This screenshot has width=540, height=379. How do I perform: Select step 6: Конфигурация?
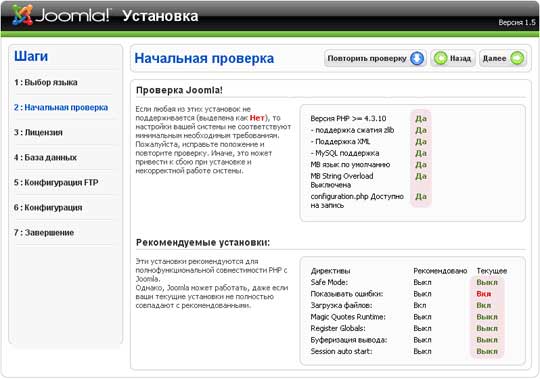click(48, 208)
